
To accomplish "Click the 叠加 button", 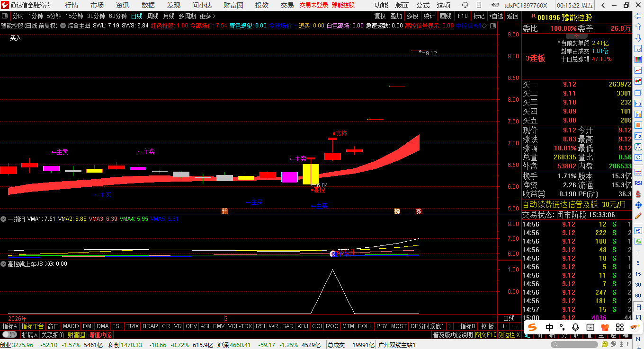I will click(x=396, y=16).
